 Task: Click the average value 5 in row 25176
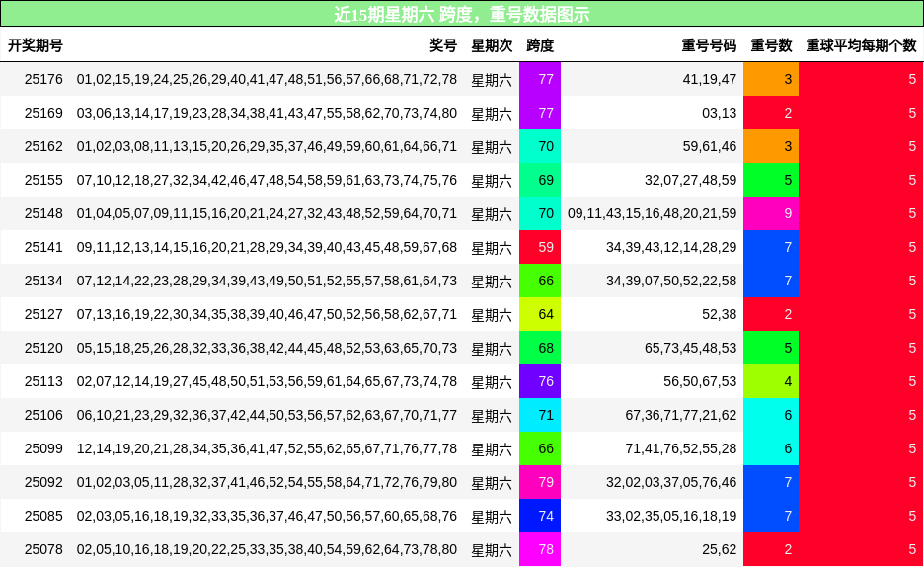[x=861, y=79]
